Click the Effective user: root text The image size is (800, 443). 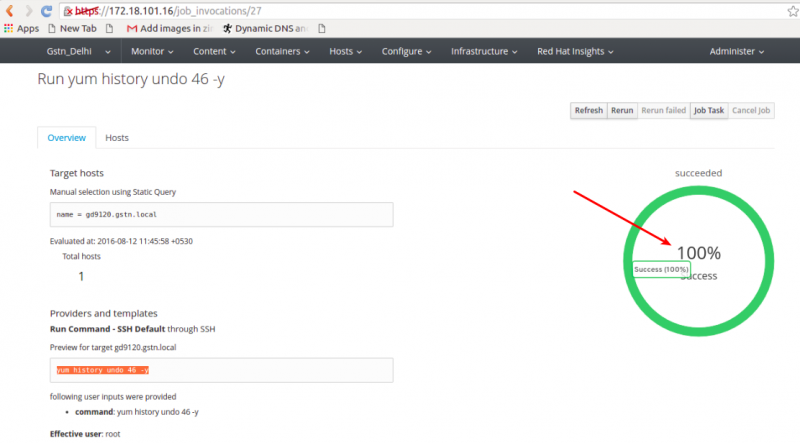(x=85, y=434)
